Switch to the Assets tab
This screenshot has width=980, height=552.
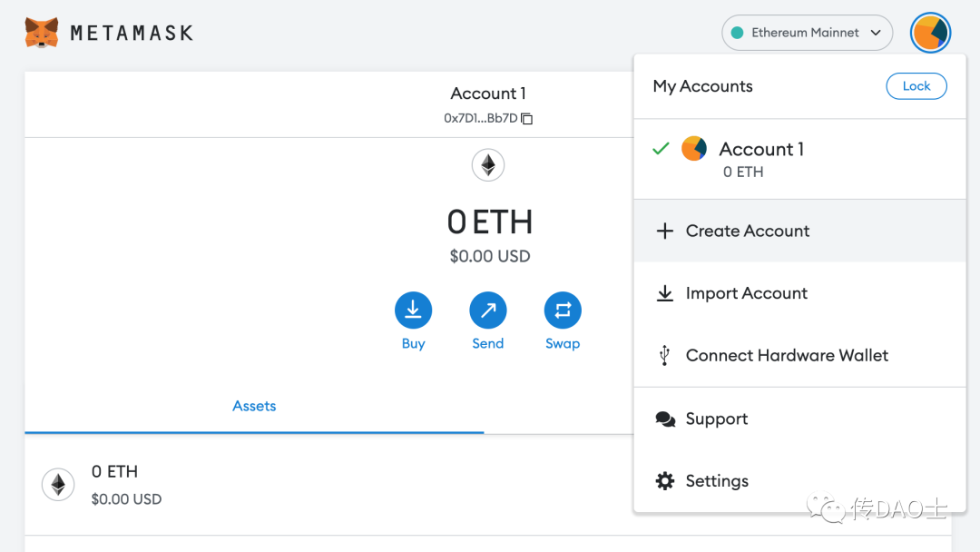tap(254, 406)
